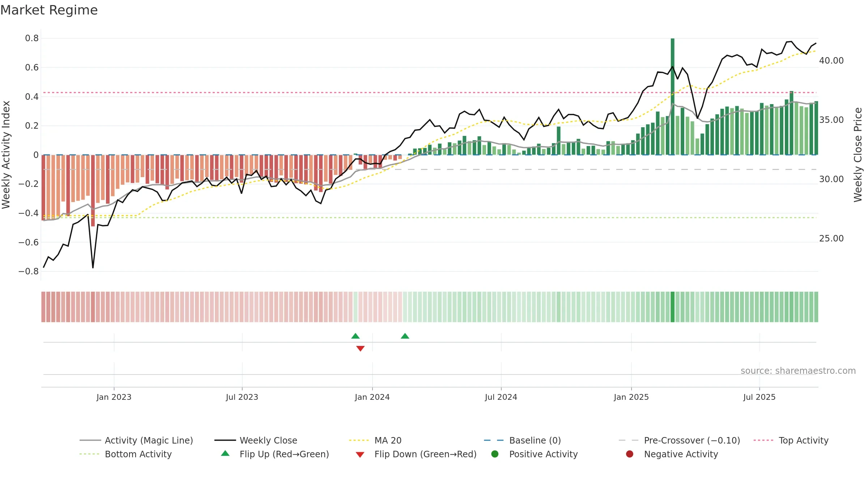Click the Jan 2025 x-axis label
Image resolution: width=868 pixels, height=488 pixels.
coord(631,397)
